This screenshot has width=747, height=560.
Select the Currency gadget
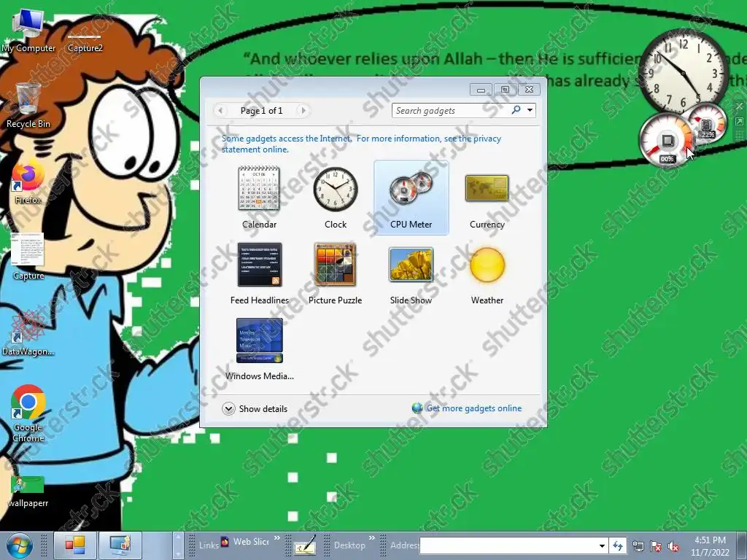point(487,197)
